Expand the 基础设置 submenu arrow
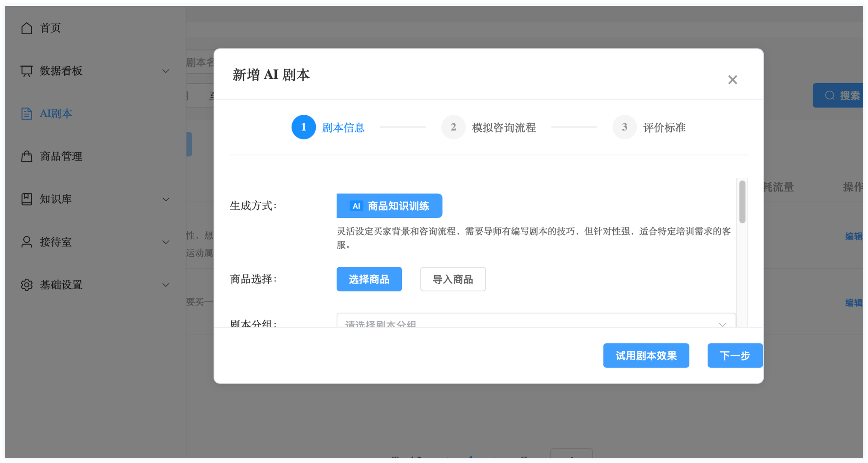Viewport: 868px width, 463px height. (x=166, y=285)
